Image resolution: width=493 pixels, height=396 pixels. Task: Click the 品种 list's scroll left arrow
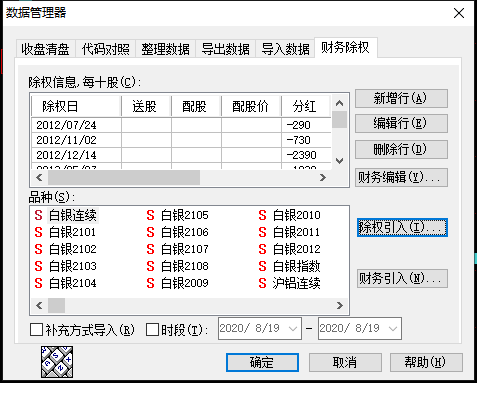(39, 305)
